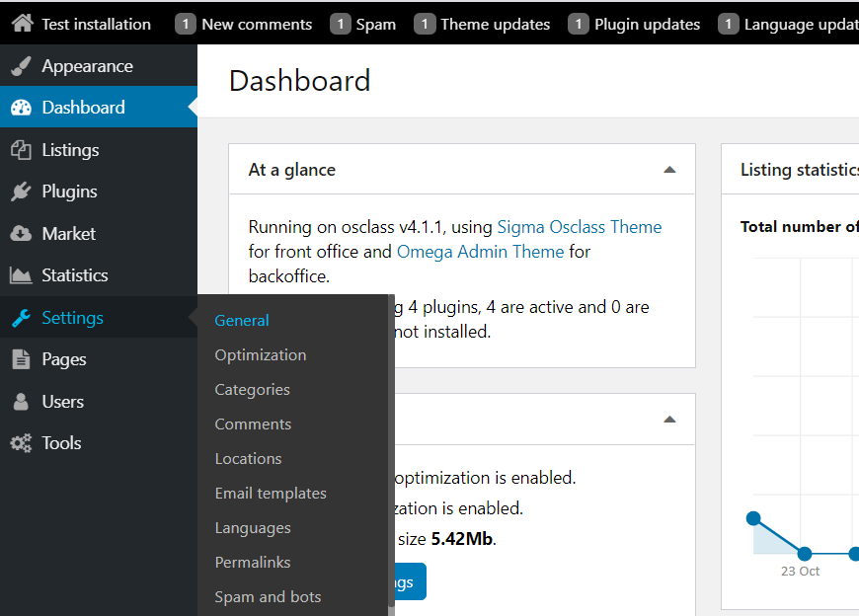The image size is (859, 616).
Task: Click the 5.42Mb size value
Action: [462, 539]
